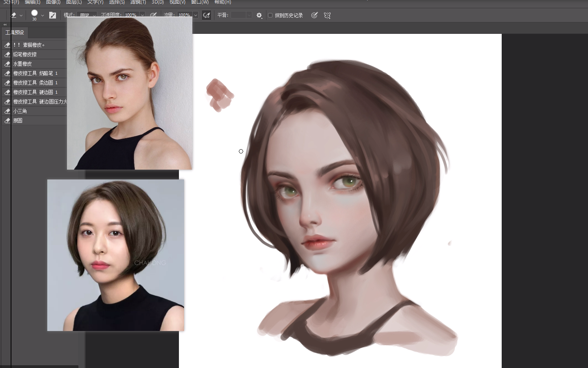Open the 滤镜(T) menu
588x368 pixels.
point(138,2)
